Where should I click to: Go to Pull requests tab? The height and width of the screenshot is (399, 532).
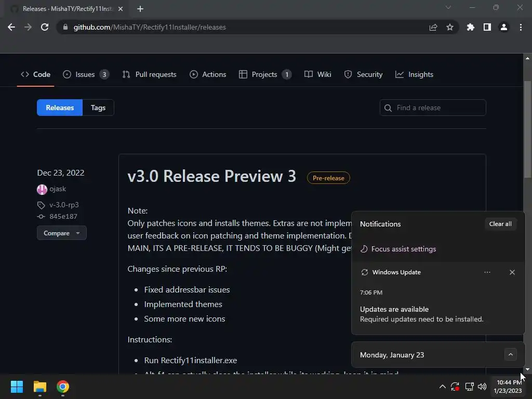[x=149, y=74]
